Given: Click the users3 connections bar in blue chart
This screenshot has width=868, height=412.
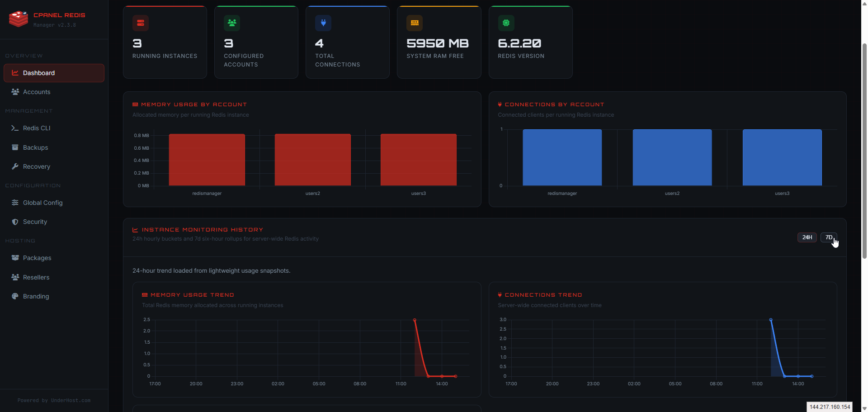Looking at the screenshot, I should click(x=782, y=157).
